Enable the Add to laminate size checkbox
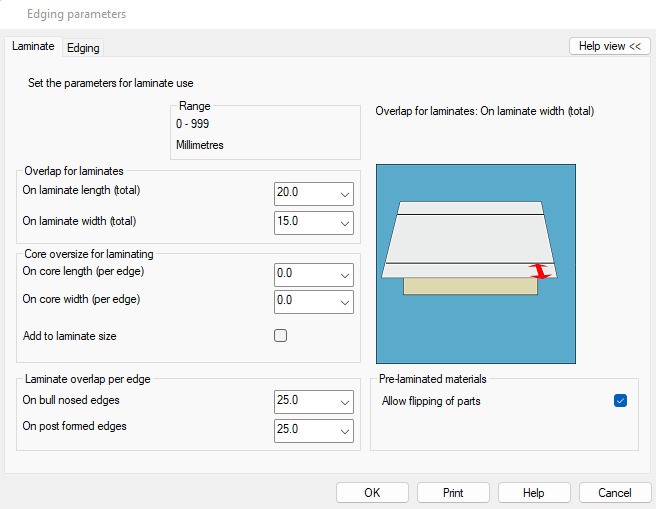 (280, 335)
